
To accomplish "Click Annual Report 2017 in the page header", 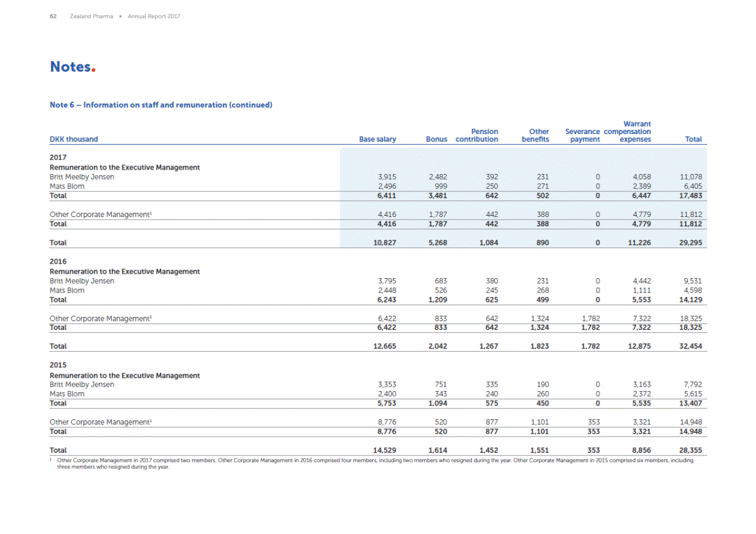I will [x=154, y=16].
